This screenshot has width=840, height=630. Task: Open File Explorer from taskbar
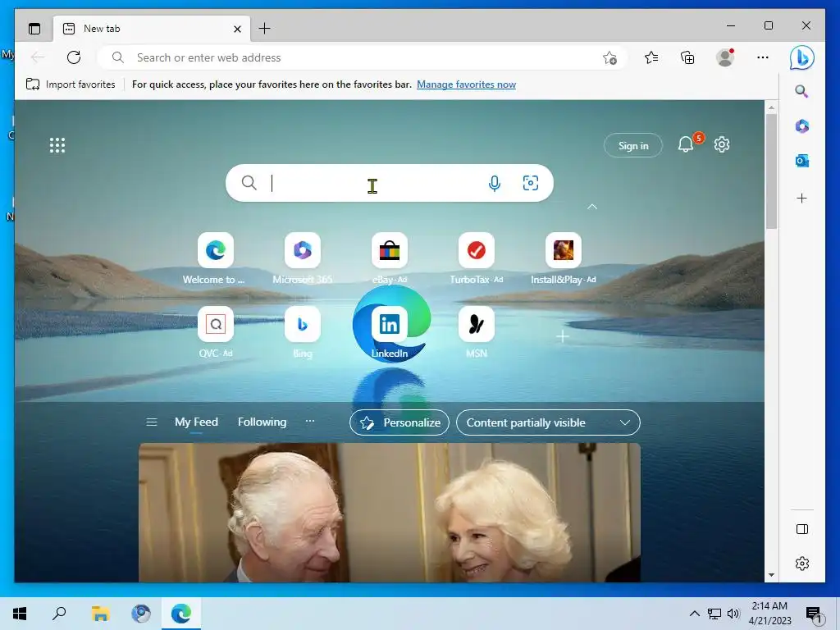(x=100, y=614)
